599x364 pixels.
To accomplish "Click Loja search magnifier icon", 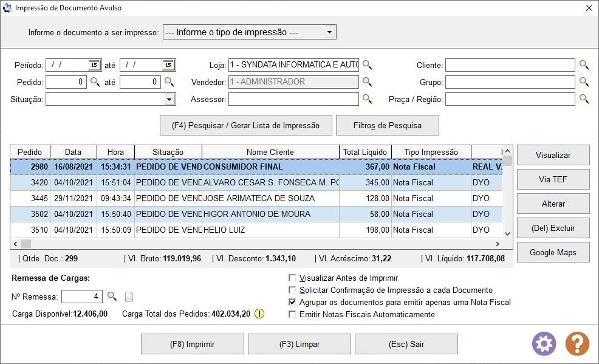I will 367,65.
